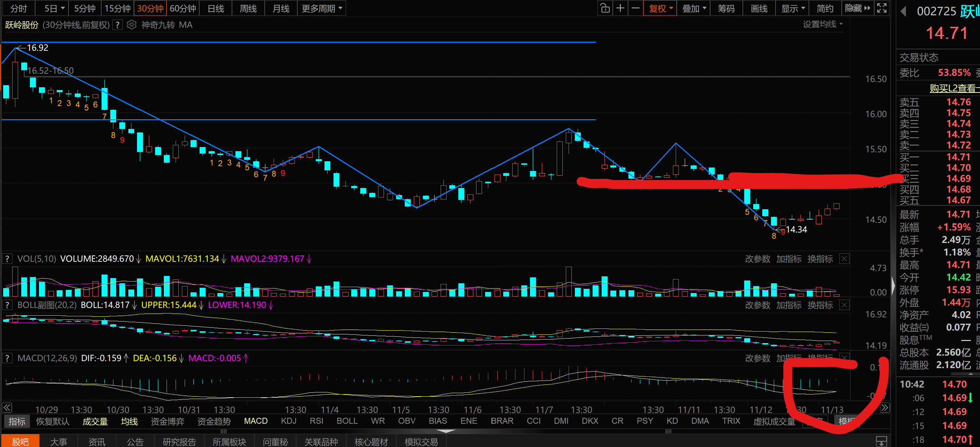Zoom out chart with minus icon

pyautogui.click(x=635, y=8)
